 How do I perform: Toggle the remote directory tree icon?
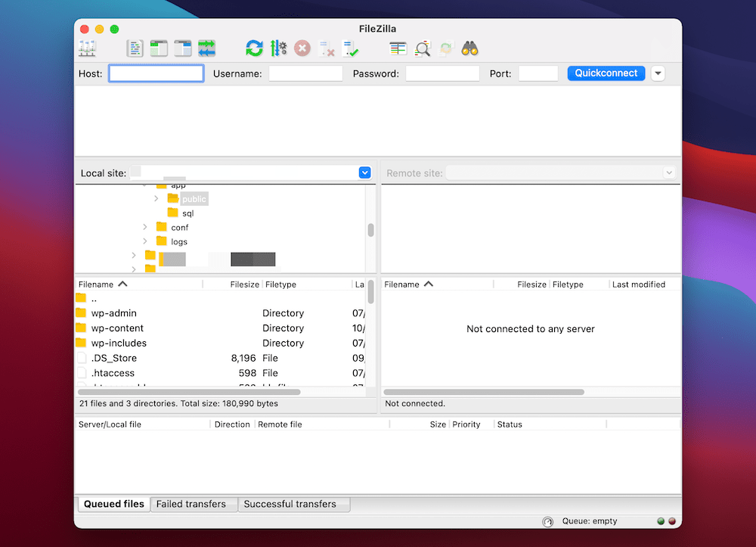tap(183, 48)
